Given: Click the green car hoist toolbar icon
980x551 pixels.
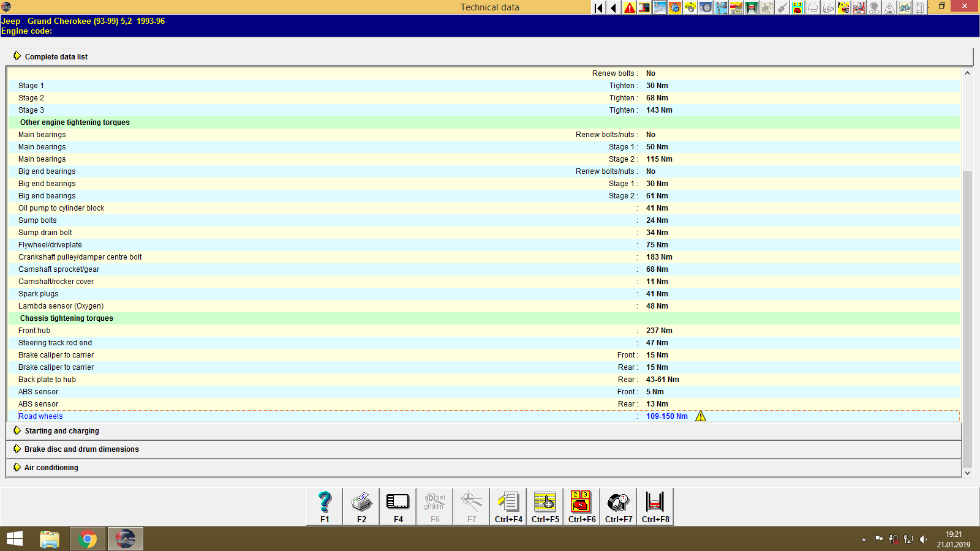Looking at the screenshot, I should [x=752, y=8].
